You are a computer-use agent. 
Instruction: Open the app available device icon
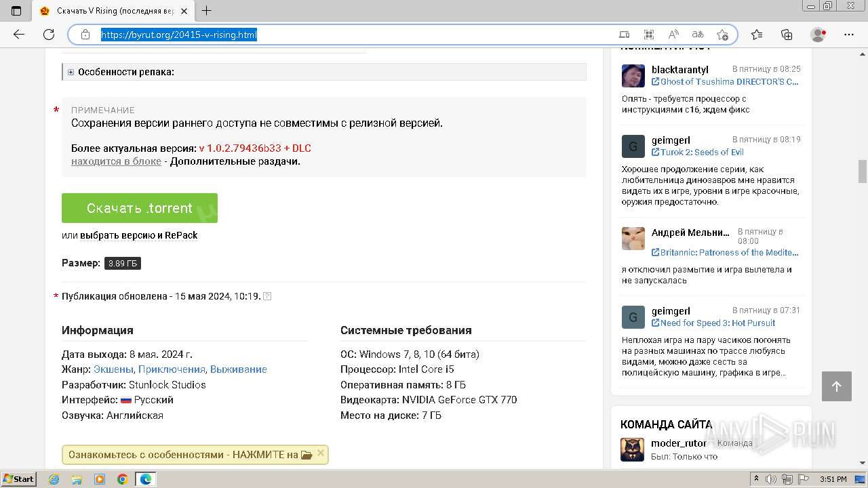tap(625, 35)
